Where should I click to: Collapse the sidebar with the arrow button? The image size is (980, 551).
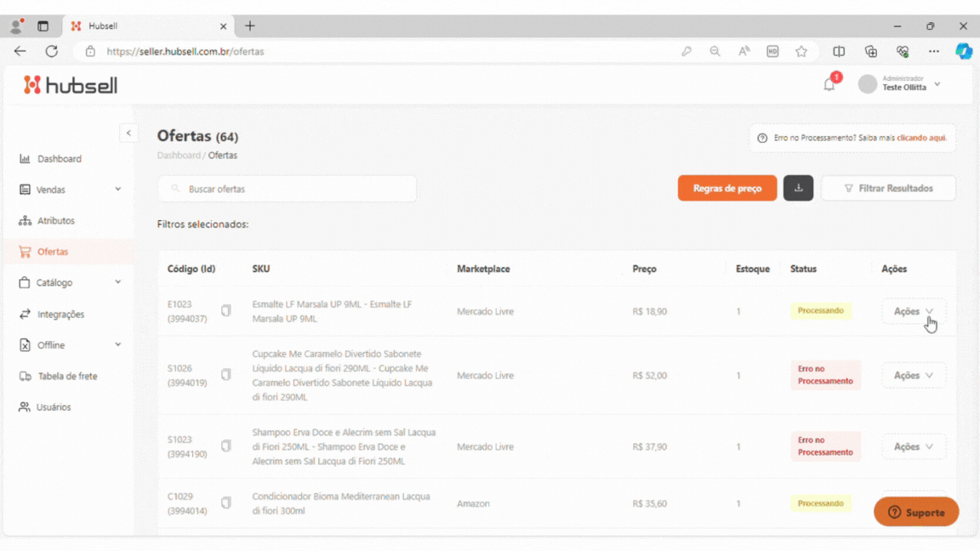pos(128,133)
